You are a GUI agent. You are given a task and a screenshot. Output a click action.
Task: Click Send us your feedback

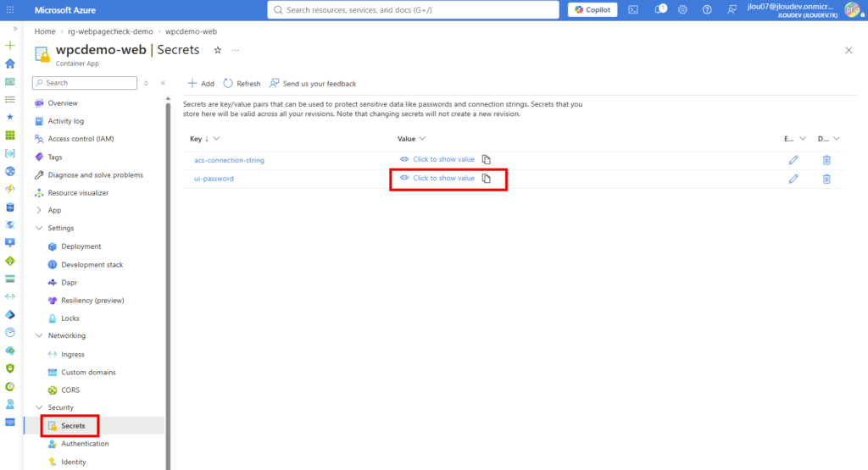tap(313, 84)
